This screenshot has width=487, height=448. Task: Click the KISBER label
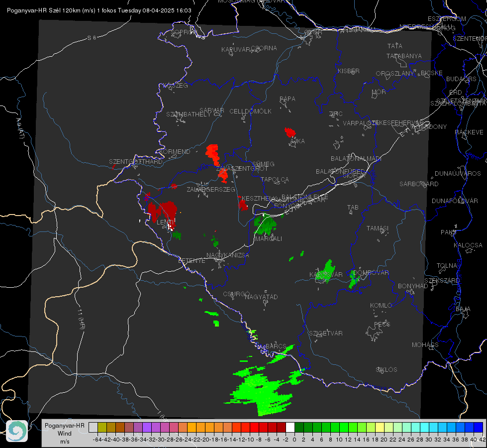pyautogui.click(x=349, y=71)
